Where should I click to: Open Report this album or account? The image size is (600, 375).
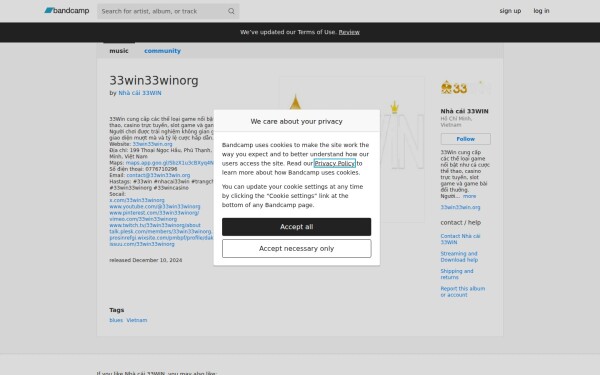pos(462,292)
